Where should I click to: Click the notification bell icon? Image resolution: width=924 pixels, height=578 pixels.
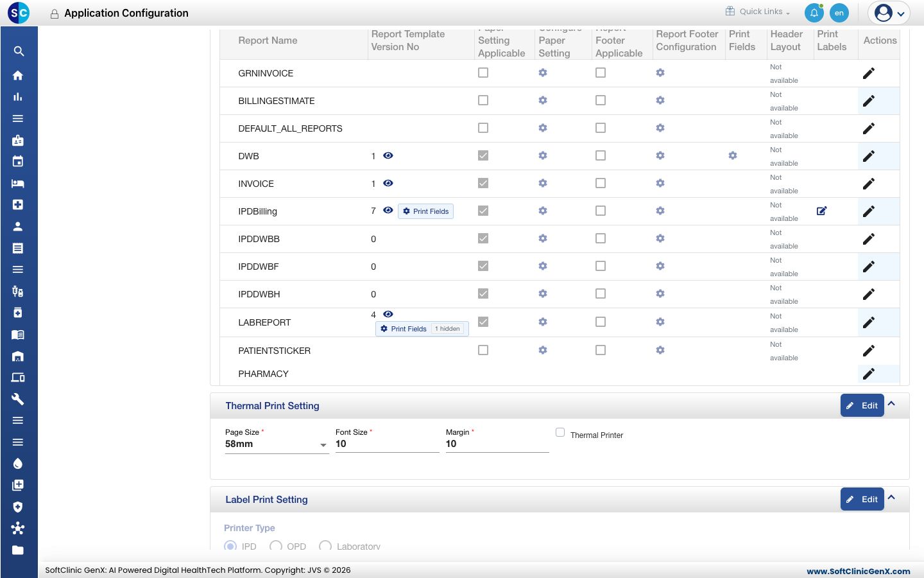pos(814,12)
